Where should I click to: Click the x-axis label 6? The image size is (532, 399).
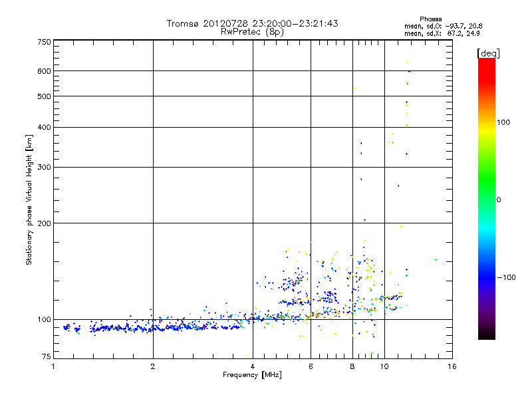311,366
